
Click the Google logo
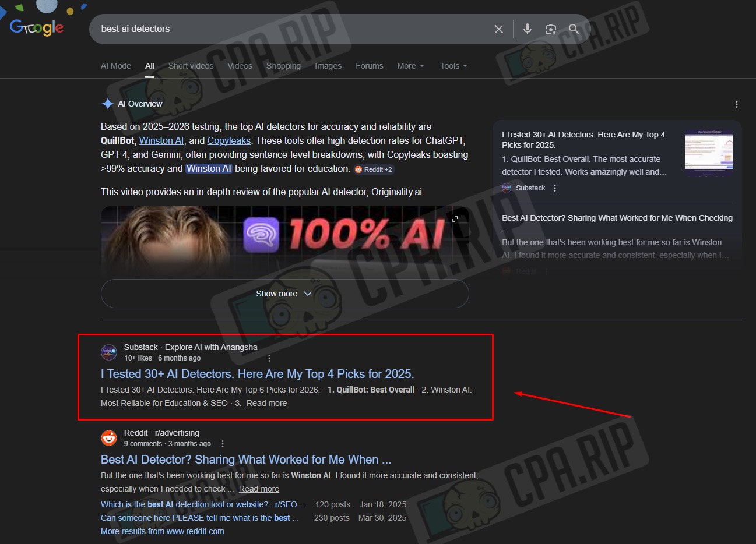point(37,27)
